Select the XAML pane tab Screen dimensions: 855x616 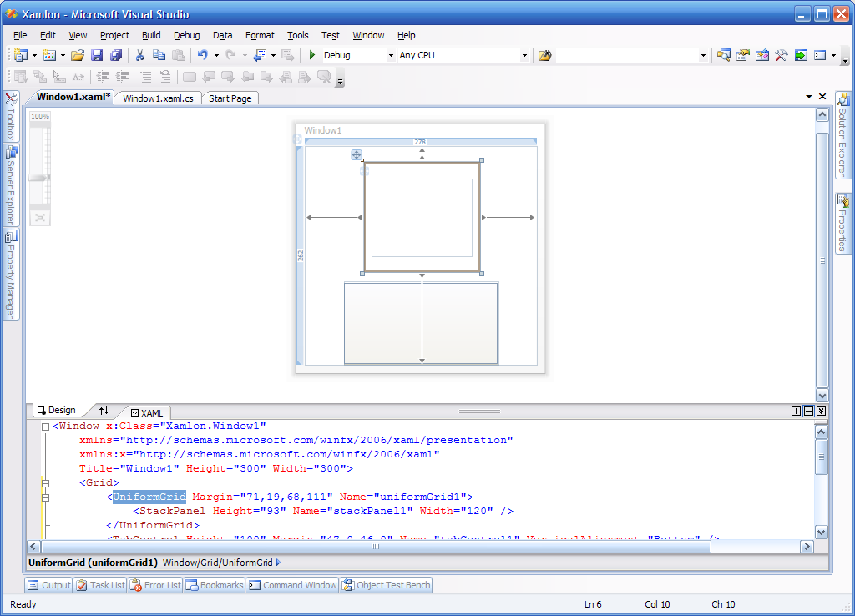[x=147, y=412]
